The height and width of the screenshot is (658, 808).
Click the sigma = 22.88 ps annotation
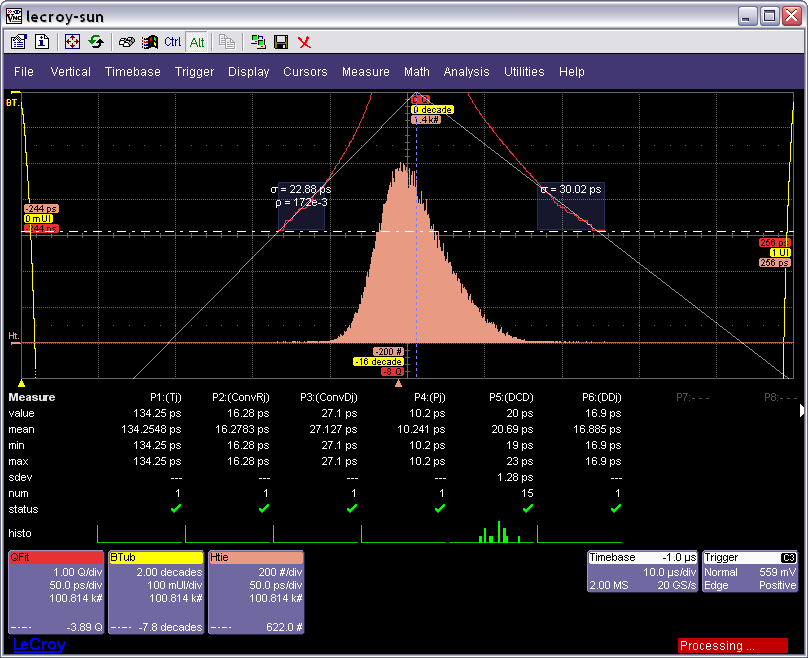[x=301, y=190]
